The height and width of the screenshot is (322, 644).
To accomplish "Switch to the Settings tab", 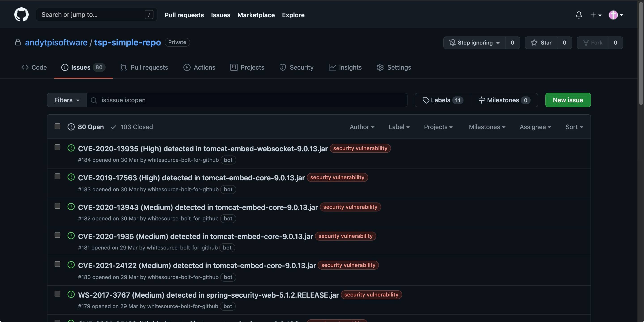I will (394, 67).
